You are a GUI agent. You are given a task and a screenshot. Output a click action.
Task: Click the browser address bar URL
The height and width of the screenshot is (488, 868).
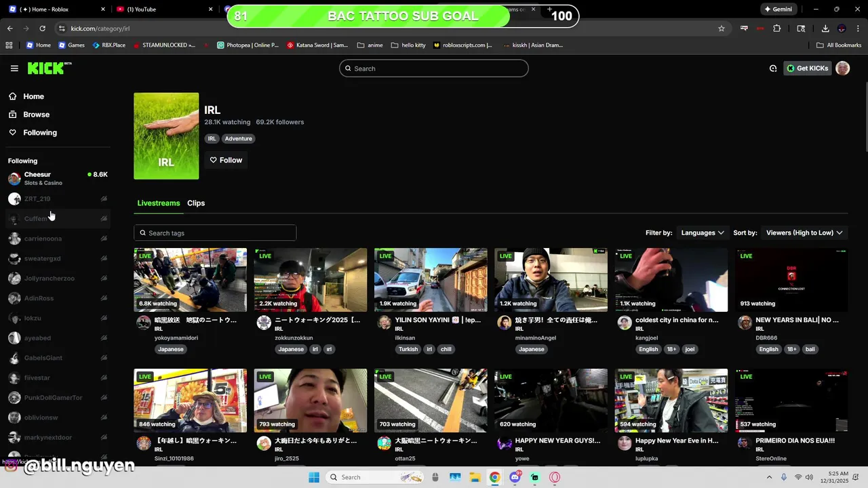(x=100, y=28)
